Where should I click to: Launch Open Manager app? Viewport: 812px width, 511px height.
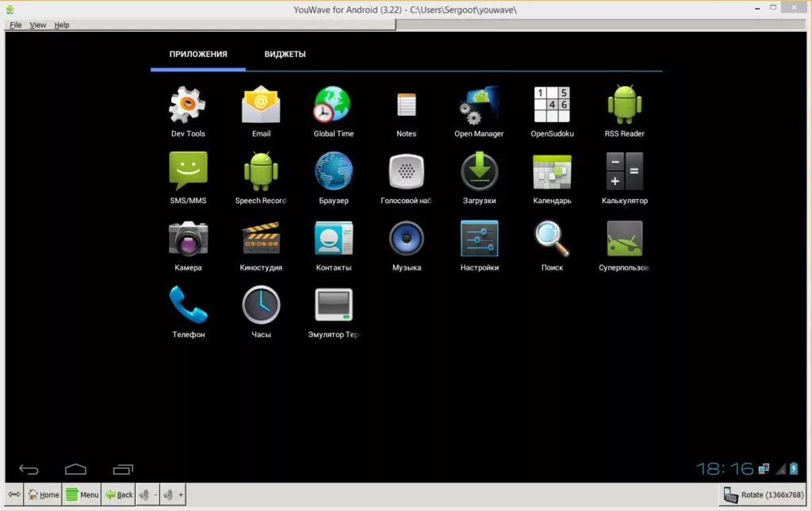coord(479,106)
